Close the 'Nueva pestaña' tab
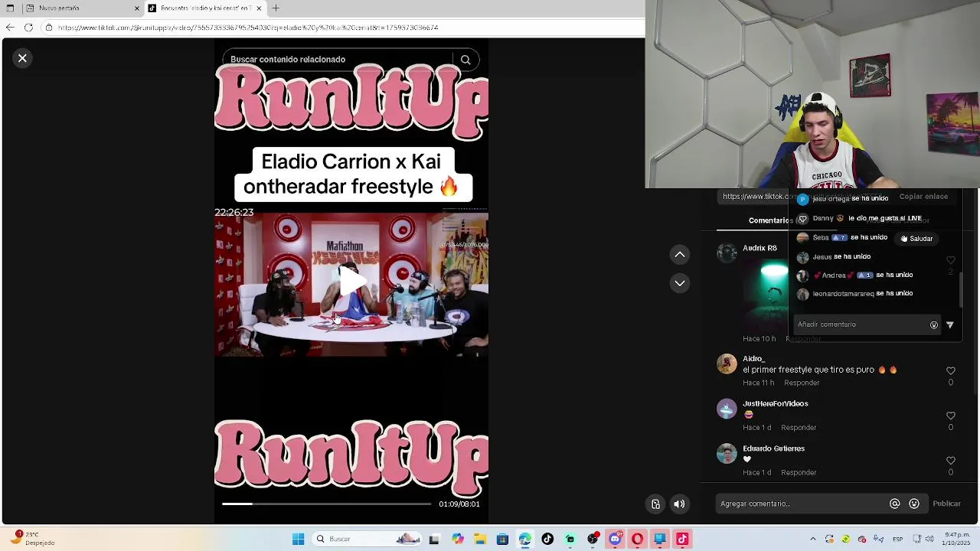 coord(137,8)
